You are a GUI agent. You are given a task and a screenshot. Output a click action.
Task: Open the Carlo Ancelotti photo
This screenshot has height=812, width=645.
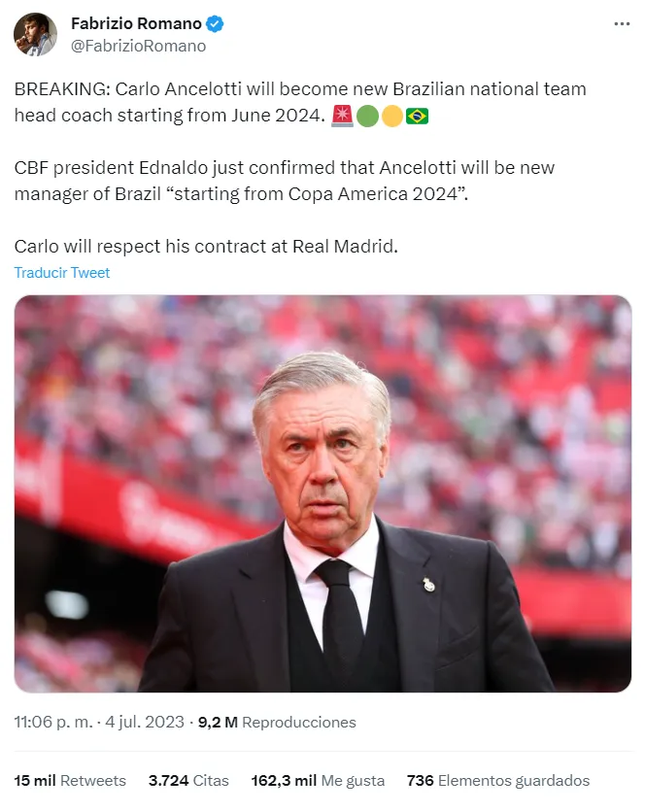pos(322,493)
